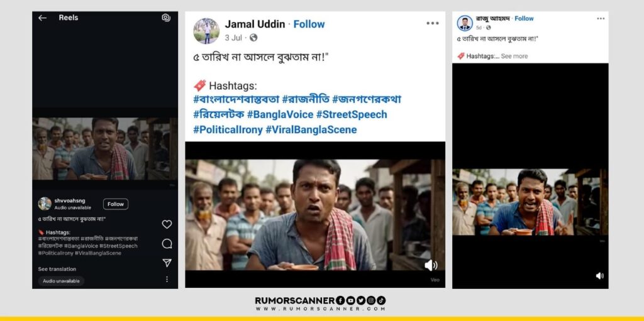Follow রাজু আহমদ

pyautogui.click(x=524, y=18)
